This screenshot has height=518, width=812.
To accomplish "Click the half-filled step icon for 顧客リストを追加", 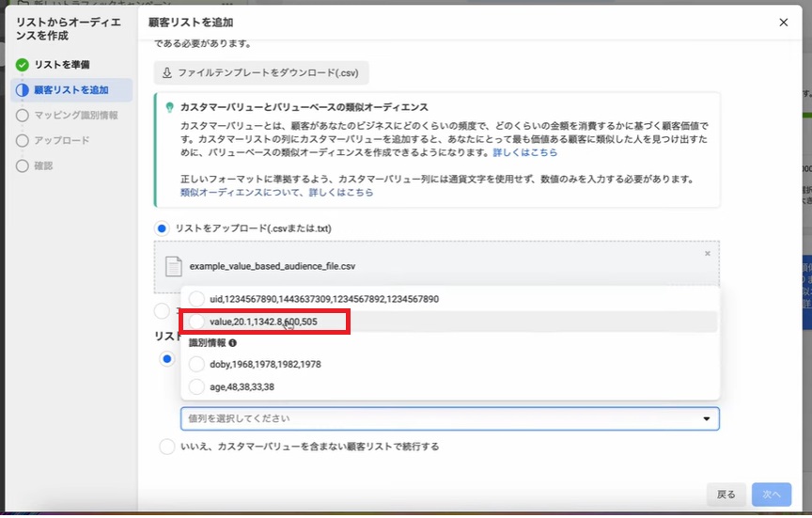I will [x=23, y=90].
